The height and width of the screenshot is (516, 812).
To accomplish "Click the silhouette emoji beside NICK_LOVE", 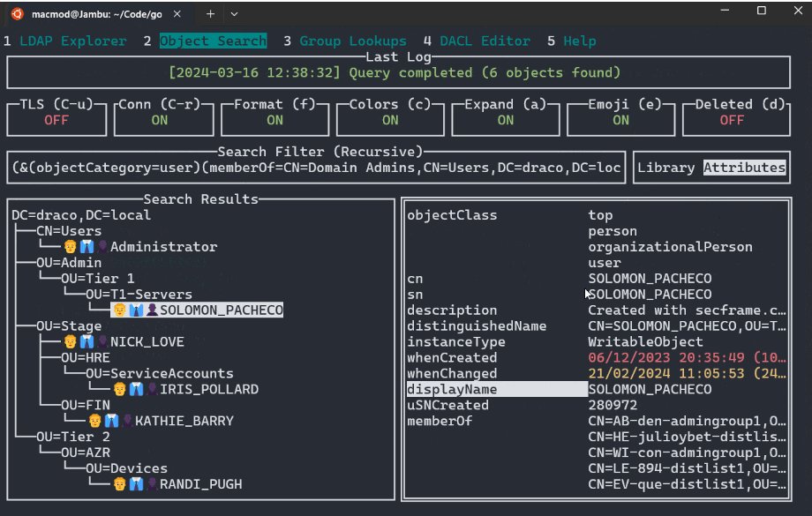I will [x=102, y=341].
